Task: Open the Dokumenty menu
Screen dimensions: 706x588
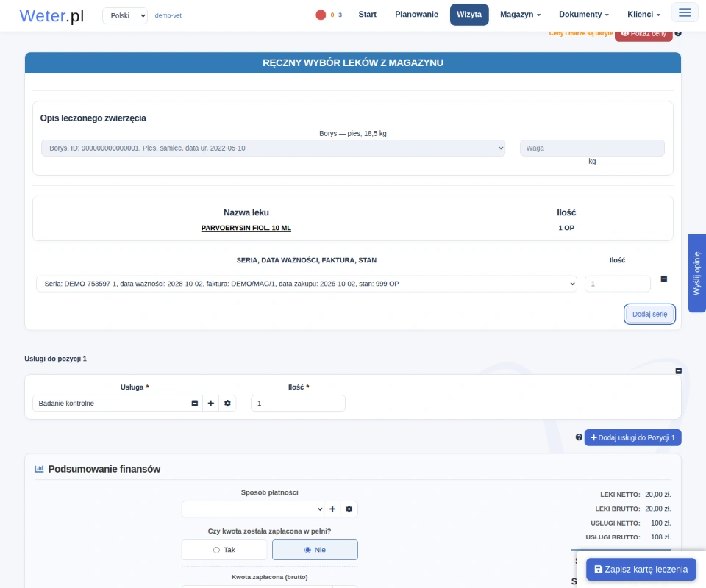Action: coord(584,15)
